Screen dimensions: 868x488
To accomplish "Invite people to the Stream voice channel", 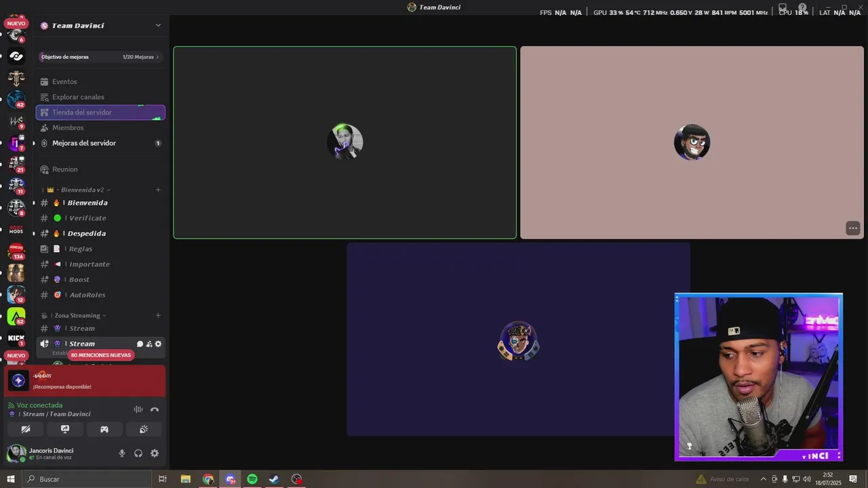I will tap(149, 344).
